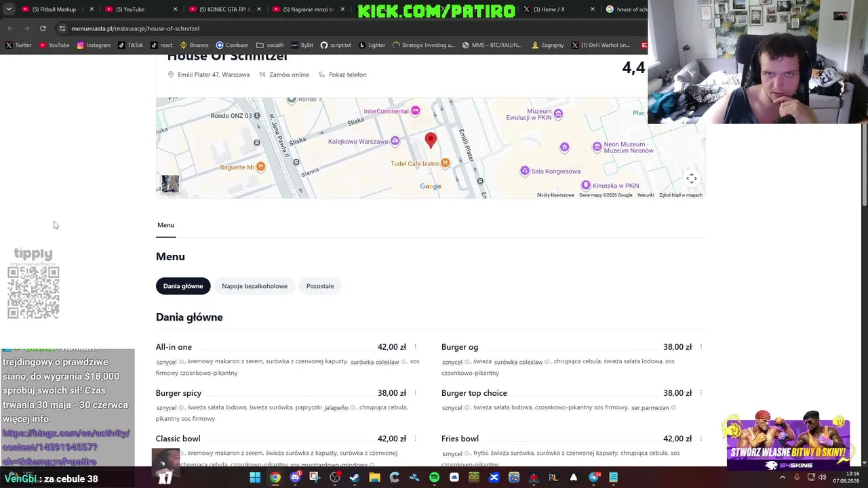This screenshot has height=488, width=868.
Task: Open the Binance bookmark
Action: point(195,45)
